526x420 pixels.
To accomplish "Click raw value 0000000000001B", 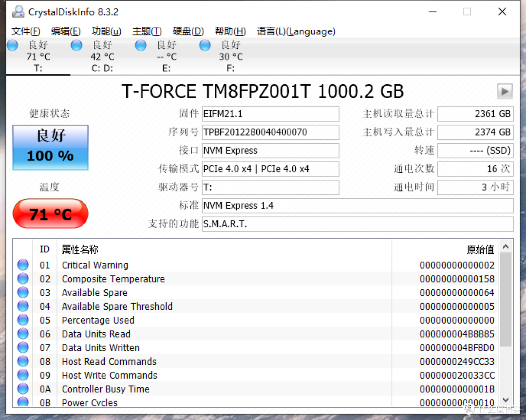I will [457, 389].
